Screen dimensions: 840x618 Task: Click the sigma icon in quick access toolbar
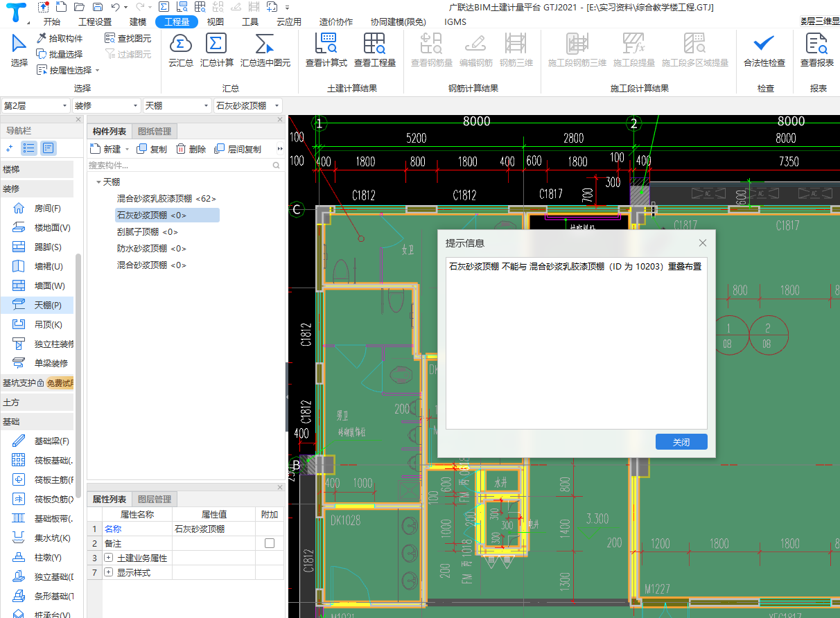point(163,7)
